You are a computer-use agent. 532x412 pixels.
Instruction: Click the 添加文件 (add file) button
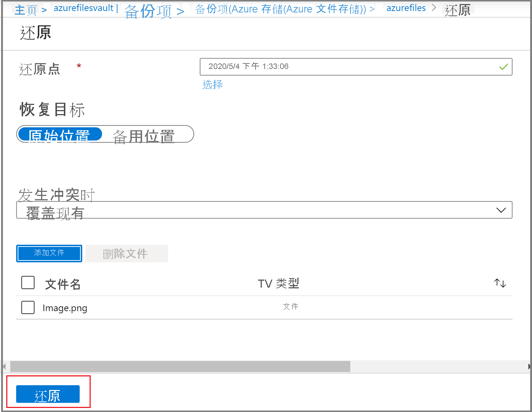coord(49,253)
